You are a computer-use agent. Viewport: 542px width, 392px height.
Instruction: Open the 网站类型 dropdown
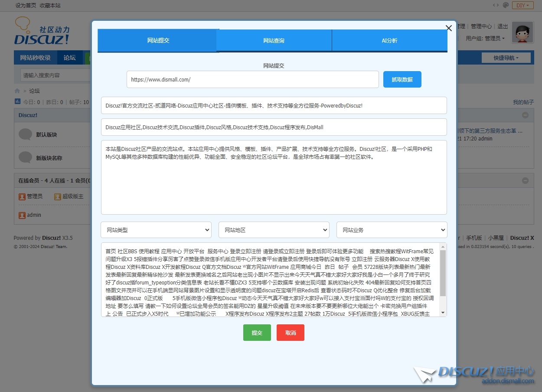(156, 230)
